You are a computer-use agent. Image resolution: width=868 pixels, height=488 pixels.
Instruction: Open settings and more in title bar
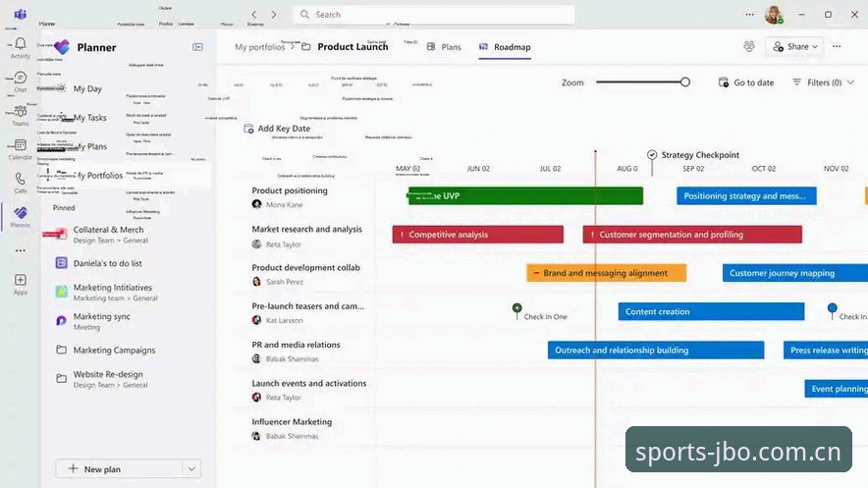(x=749, y=15)
